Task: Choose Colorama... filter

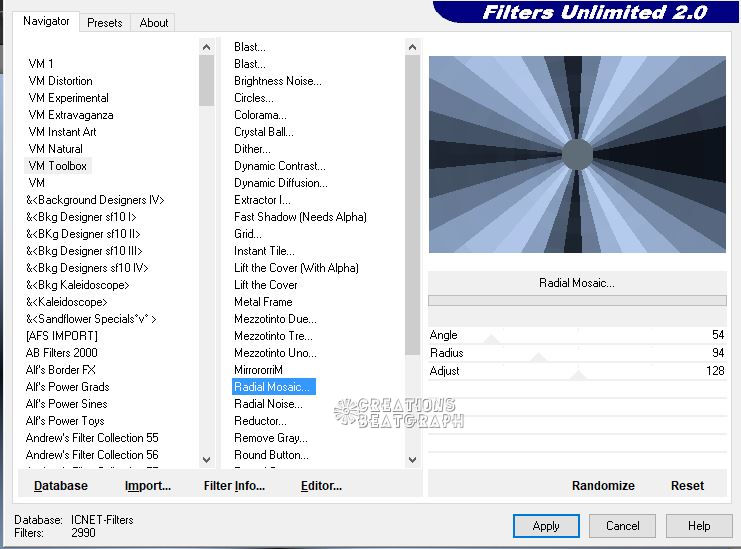Action: (260, 115)
